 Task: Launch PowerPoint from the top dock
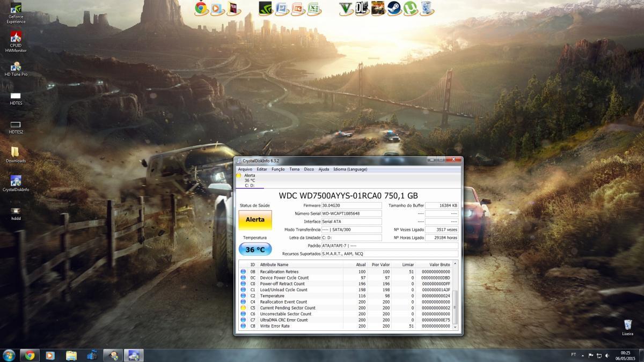coord(297,8)
